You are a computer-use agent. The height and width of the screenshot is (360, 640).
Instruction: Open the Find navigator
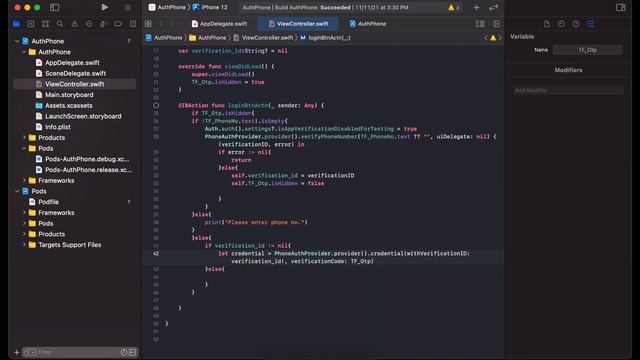click(x=60, y=24)
